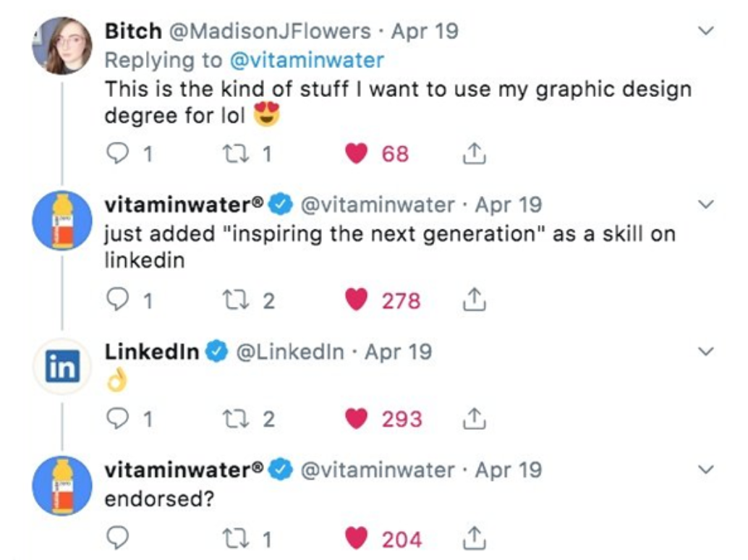Reply to LinkedIn's OK hand emoji tweet

pyautogui.click(x=119, y=420)
